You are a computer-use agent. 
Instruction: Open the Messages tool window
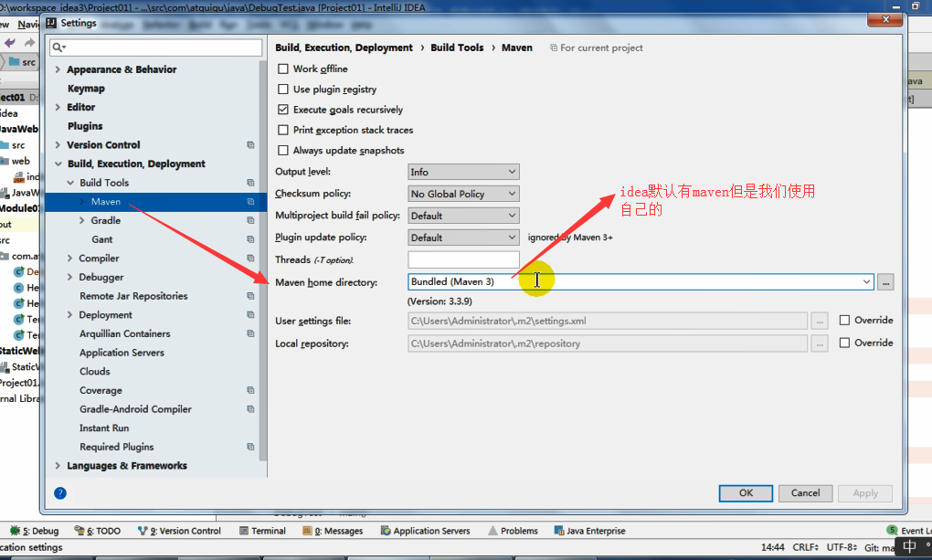point(333,531)
